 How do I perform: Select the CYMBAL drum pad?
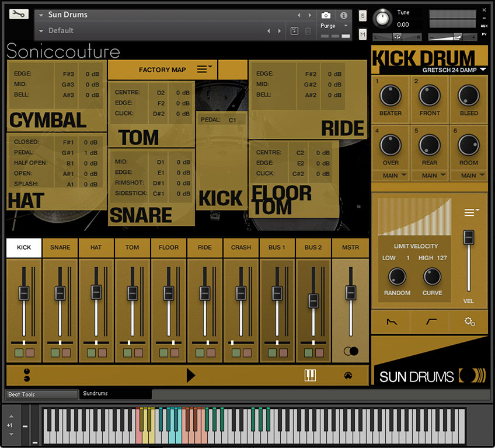[57, 96]
